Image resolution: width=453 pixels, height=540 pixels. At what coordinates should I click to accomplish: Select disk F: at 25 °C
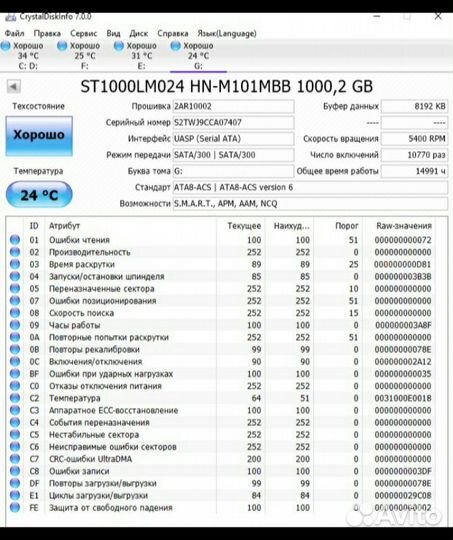[x=79, y=55]
